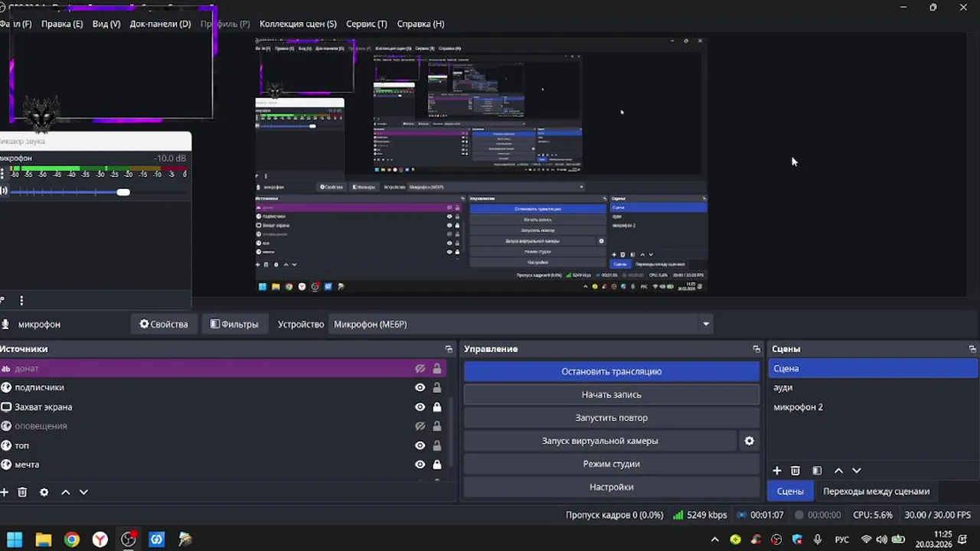Hide the мечта source

[x=420, y=465]
